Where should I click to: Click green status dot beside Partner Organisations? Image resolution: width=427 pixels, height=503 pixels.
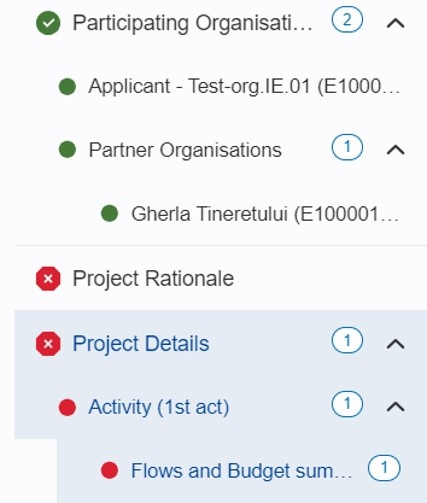point(67,149)
